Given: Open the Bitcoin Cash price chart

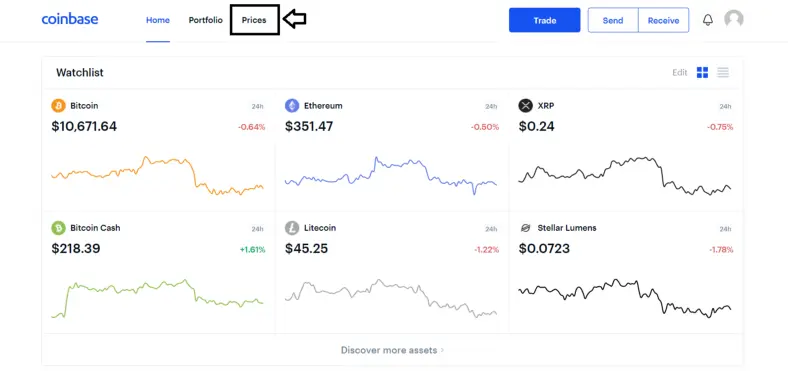Looking at the screenshot, I should pos(157,299).
